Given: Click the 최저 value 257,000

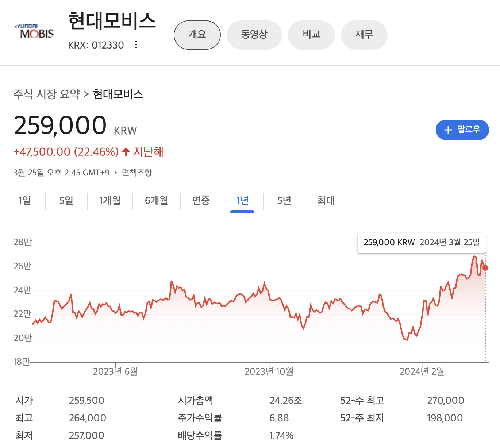Looking at the screenshot, I should tap(86, 436).
